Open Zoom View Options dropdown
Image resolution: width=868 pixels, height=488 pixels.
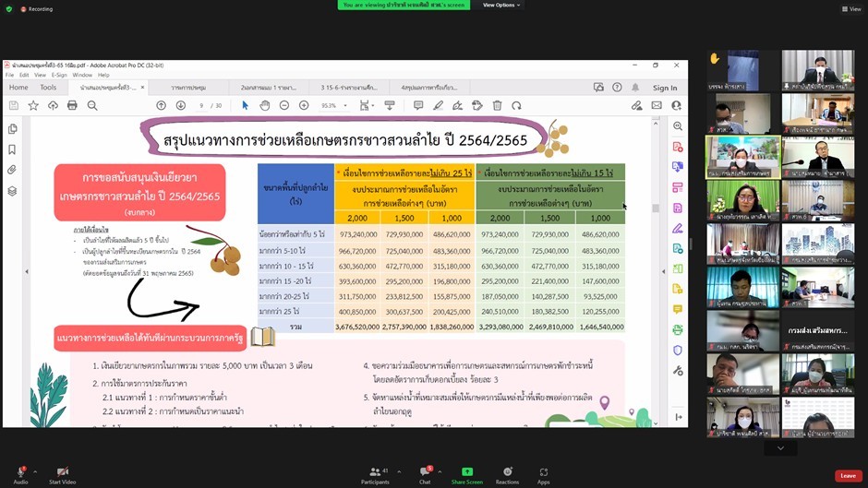click(x=501, y=5)
